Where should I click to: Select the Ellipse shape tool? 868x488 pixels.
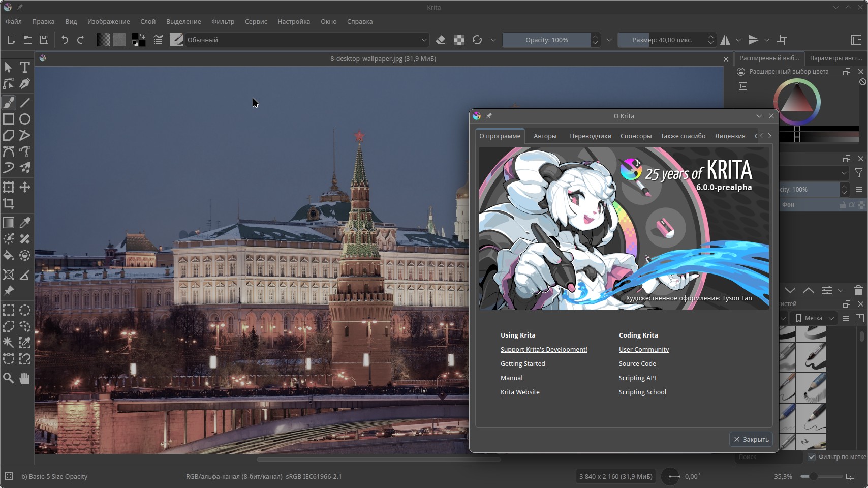24,119
